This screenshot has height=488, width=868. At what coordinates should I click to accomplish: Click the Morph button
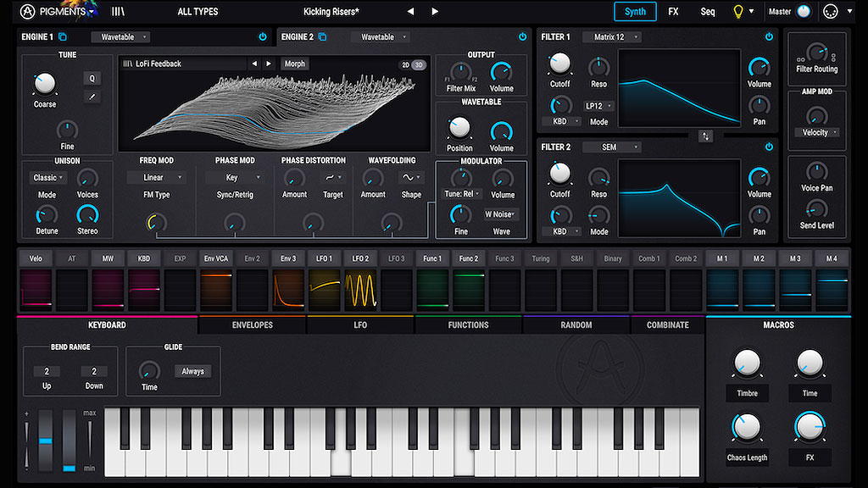295,64
